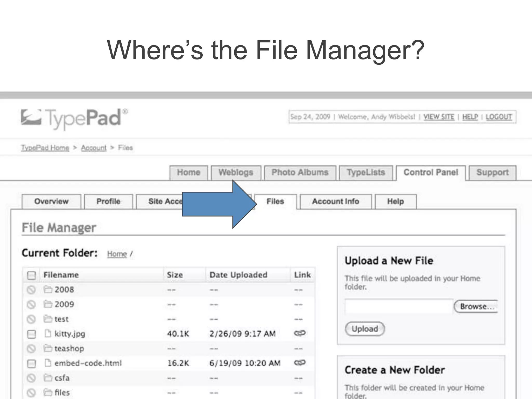Viewport: 532px width, 399px height.
Task: Click the date 6/19/09 10:20 AM
Action: click(x=245, y=363)
